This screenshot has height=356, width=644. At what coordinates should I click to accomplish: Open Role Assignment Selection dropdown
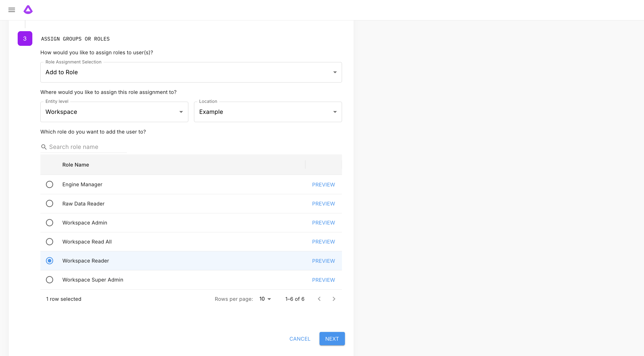(191, 72)
